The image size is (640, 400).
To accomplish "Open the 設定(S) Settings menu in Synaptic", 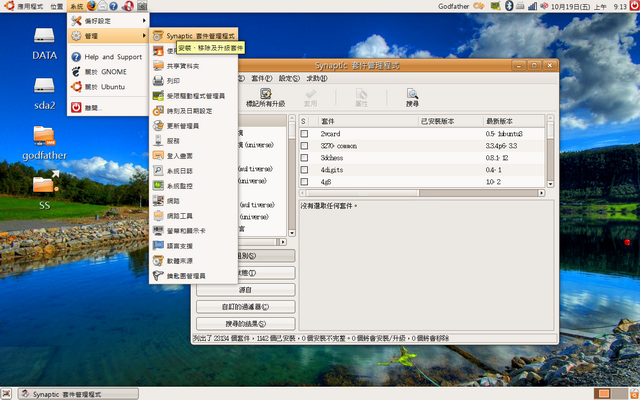I will [289, 78].
